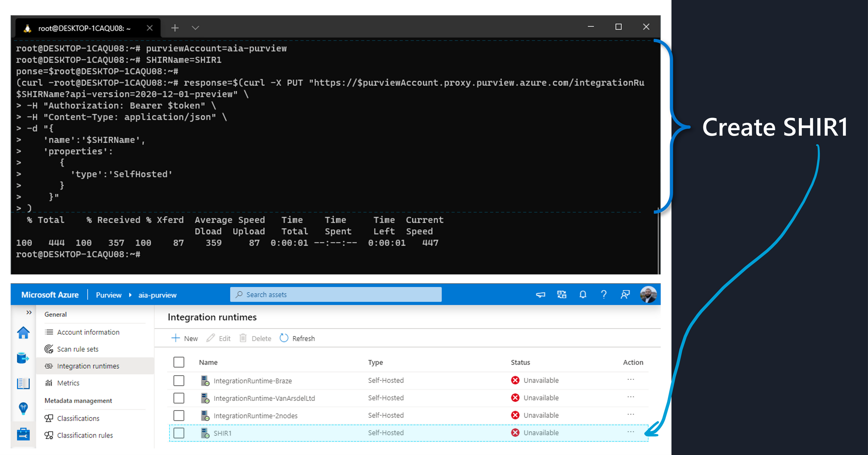Open help via the question mark icon
Image resolution: width=868 pixels, height=455 pixels.
604,294
